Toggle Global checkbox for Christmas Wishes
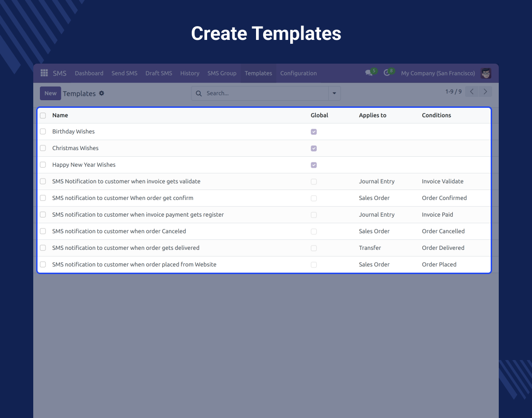The height and width of the screenshot is (418, 532). tap(313, 148)
